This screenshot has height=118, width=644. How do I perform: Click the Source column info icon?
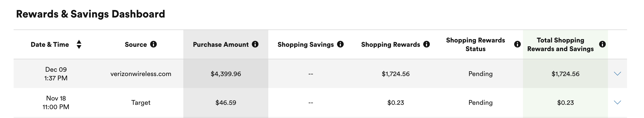tap(153, 44)
